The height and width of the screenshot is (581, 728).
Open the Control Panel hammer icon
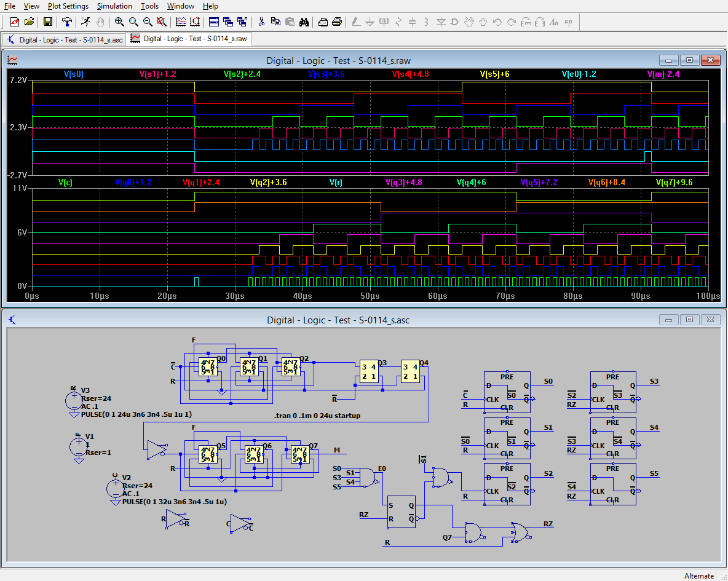tap(67, 22)
